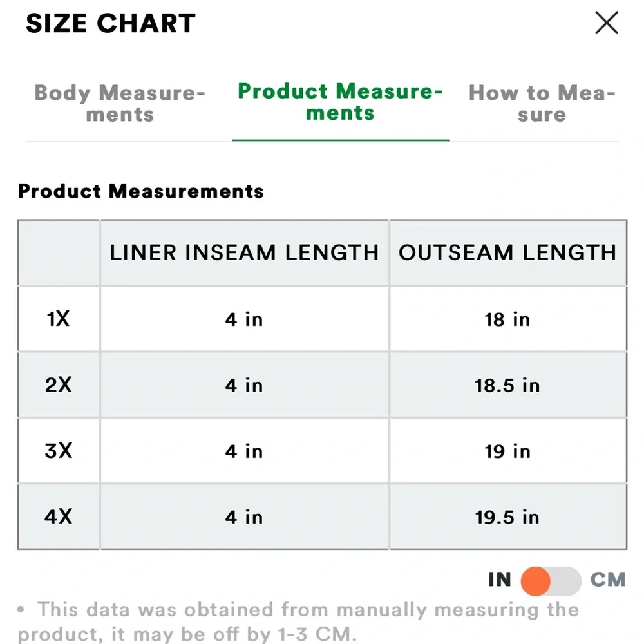644x644 pixels.
Task: Select the 2X size row label
Action: point(58,385)
